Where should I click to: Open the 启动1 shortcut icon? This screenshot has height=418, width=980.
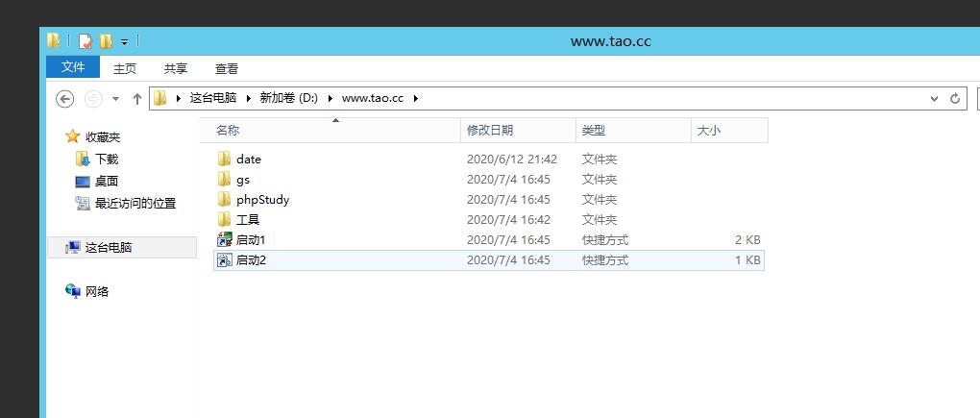click(x=225, y=240)
